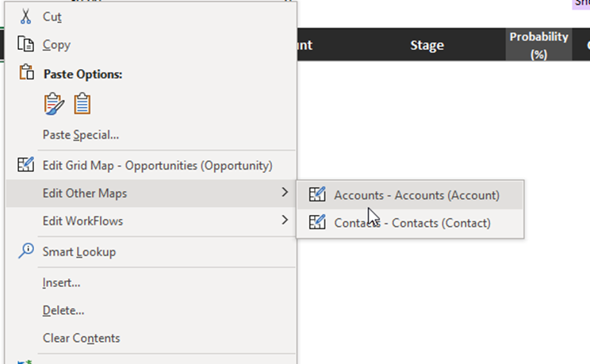Click the plain clipboard paste option icon

(x=82, y=104)
